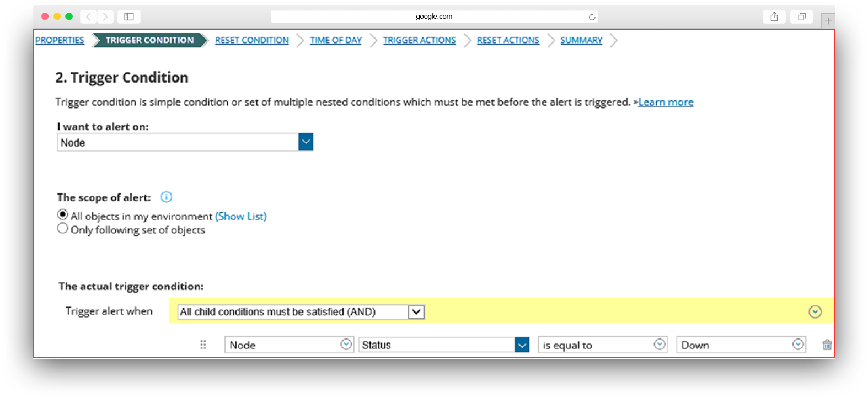Click the Learn more link
Image resolution: width=868 pixels, height=398 pixels.
666,102
